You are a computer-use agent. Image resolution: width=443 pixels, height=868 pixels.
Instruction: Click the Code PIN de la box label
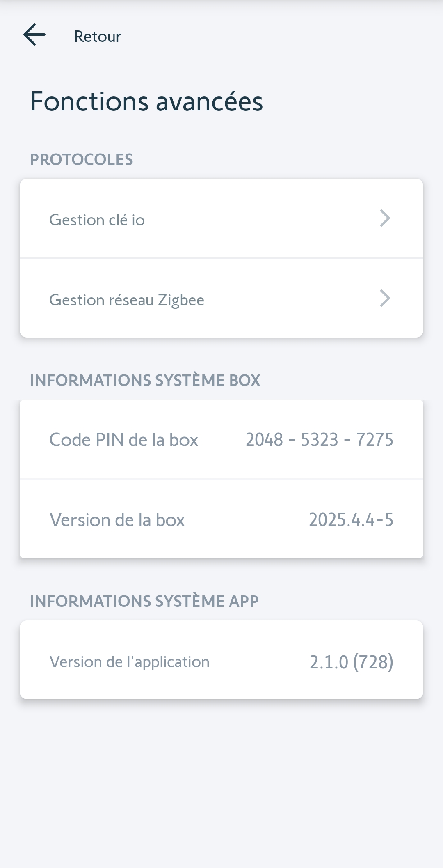click(123, 440)
